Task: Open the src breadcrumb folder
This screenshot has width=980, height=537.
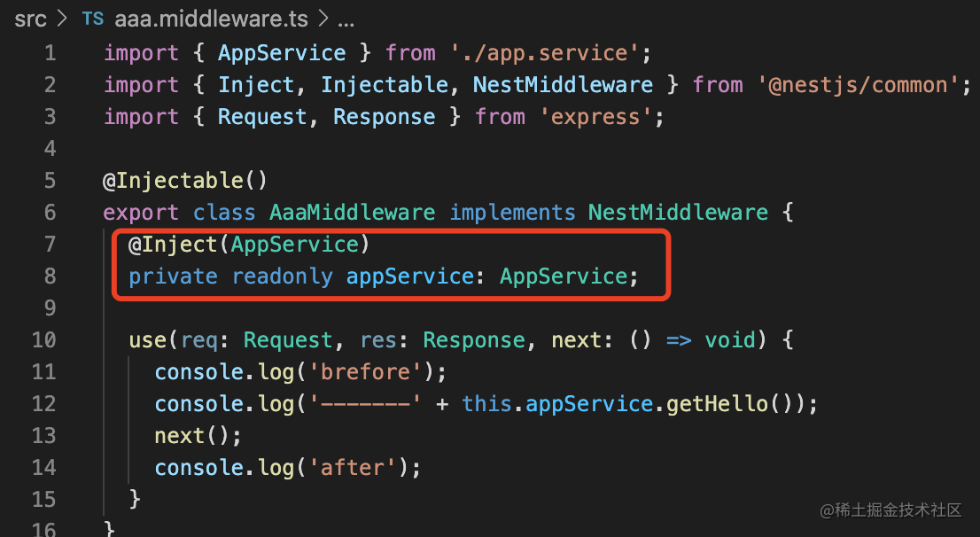Action: coord(31,19)
